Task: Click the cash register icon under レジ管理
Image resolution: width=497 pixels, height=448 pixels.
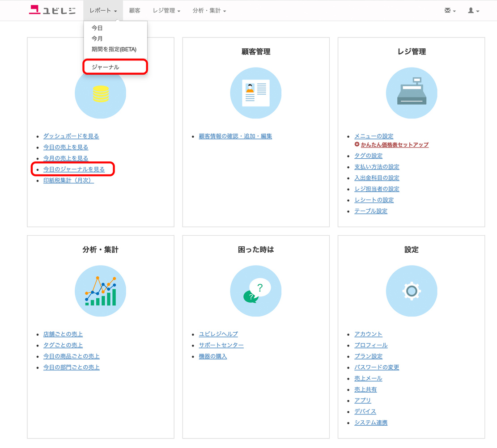Action: click(x=412, y=93)
